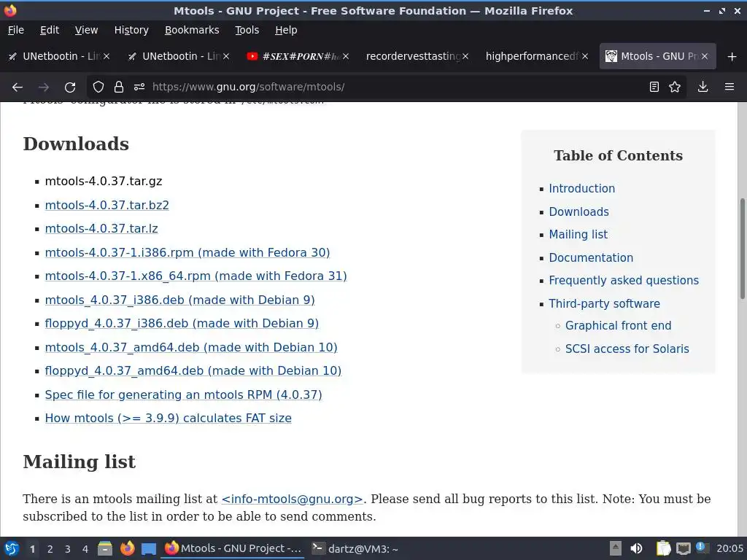Open site permissions icon in address bar
The height and width of the screenshot is (560, 747).
(x=139, y=87)
